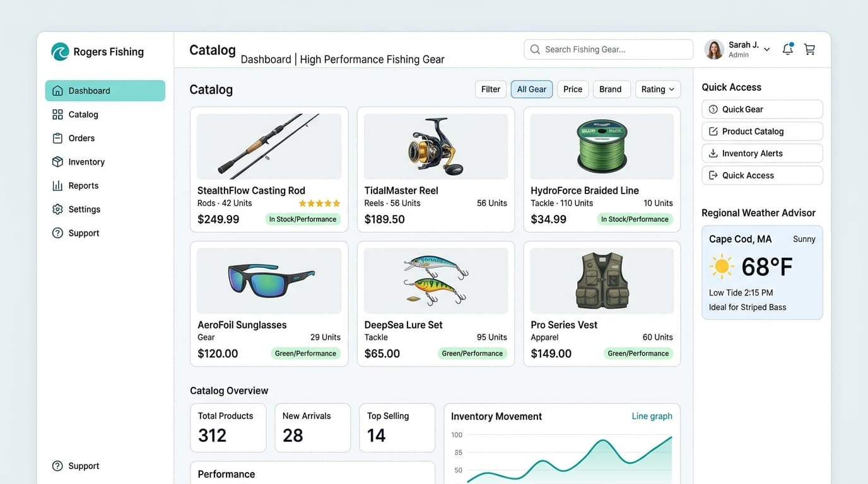This screenshot has height=484, width=868.
Task: Select the Price filter option
Action: (573, 89)
